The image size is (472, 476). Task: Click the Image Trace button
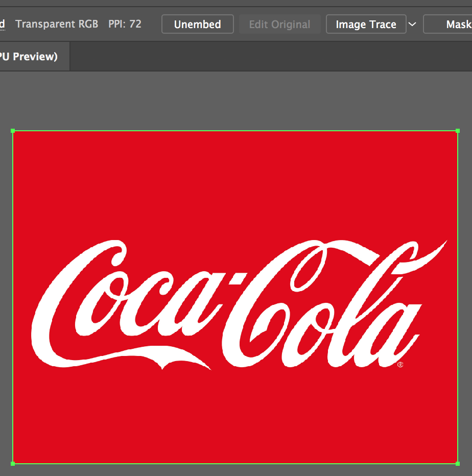pos(366,24)
